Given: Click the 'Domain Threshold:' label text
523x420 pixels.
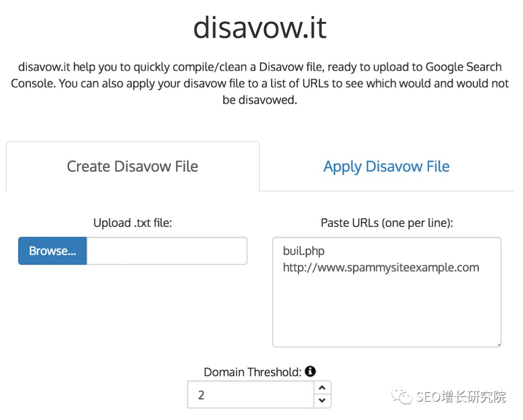Looking at the screenshot, I should [x=252, y=372].
